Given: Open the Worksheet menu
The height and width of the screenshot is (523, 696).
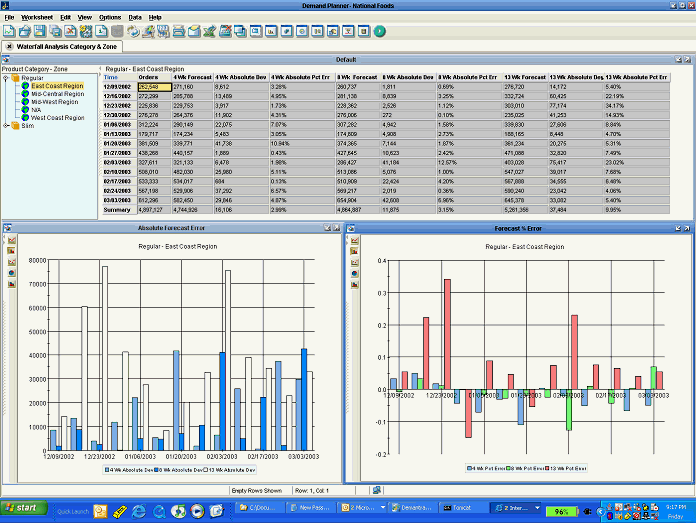Looking at the screenshot, I should 37,17.
